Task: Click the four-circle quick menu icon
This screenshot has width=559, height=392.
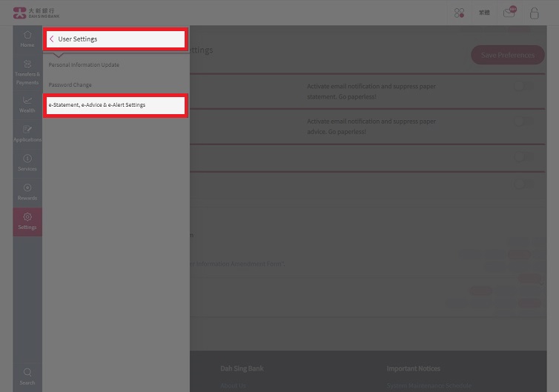Action: pyautogui.click(x=459, y=13)
